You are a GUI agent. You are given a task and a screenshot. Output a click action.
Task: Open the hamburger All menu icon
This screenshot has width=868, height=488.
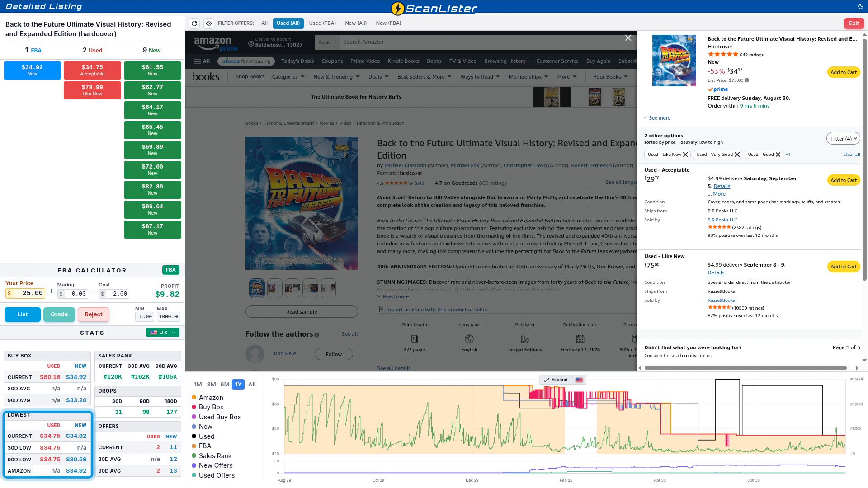[x=202, y=61]
